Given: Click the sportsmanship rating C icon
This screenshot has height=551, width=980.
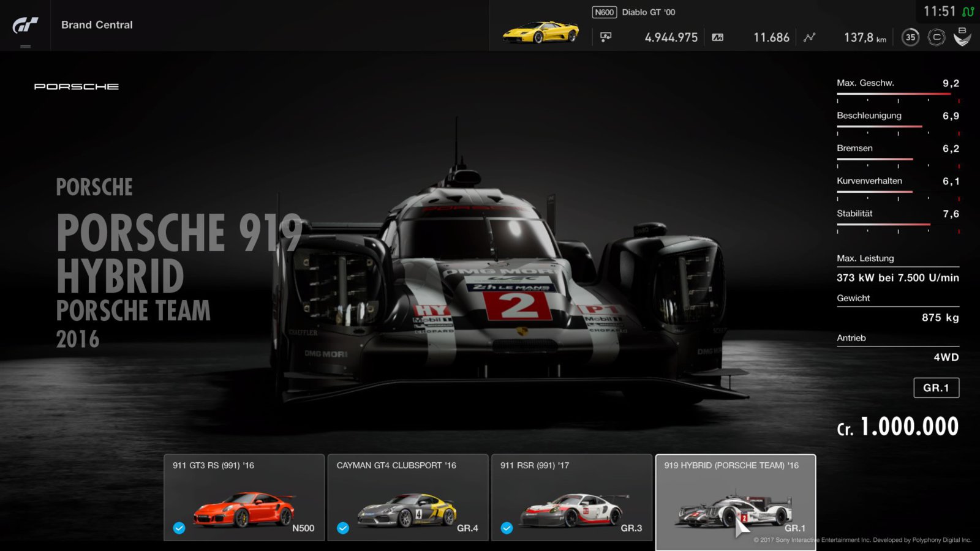Looking at the screenshot, I should [x=937, y=37].
